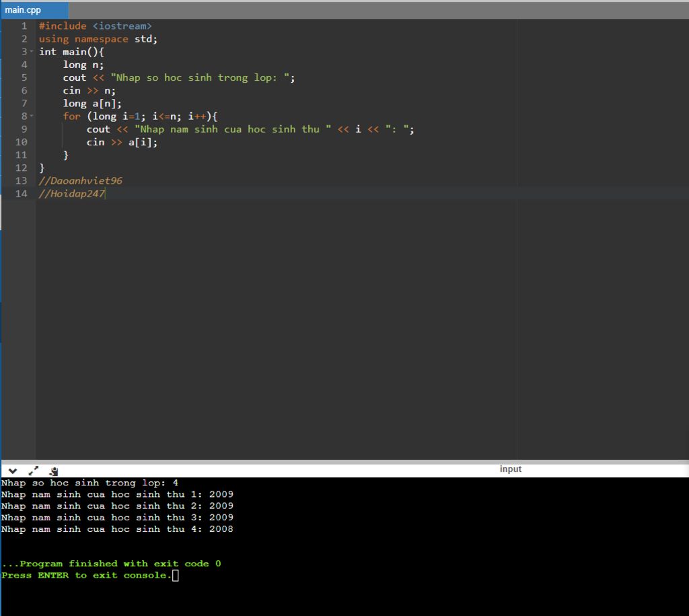
Task: Click the comment //Daoanhviet96
Action: pos(81,180)
